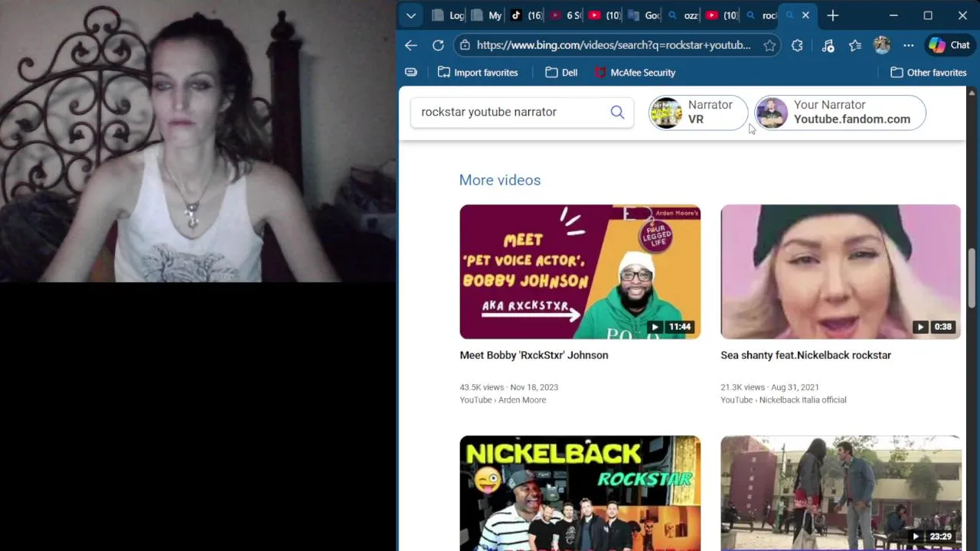980x551 pixels.
Task: Click the page vertical scrollbar thumb
Action: click(972, 278)
